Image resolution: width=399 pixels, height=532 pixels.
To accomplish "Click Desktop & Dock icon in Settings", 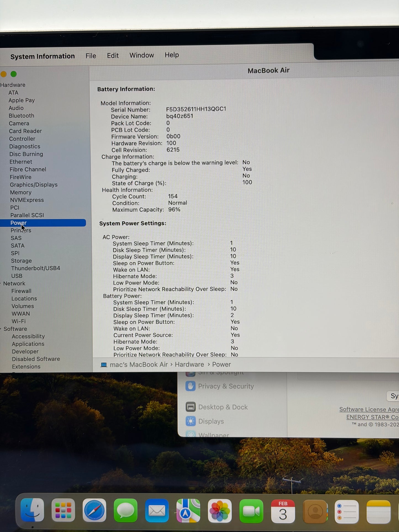I will [191, 407].
